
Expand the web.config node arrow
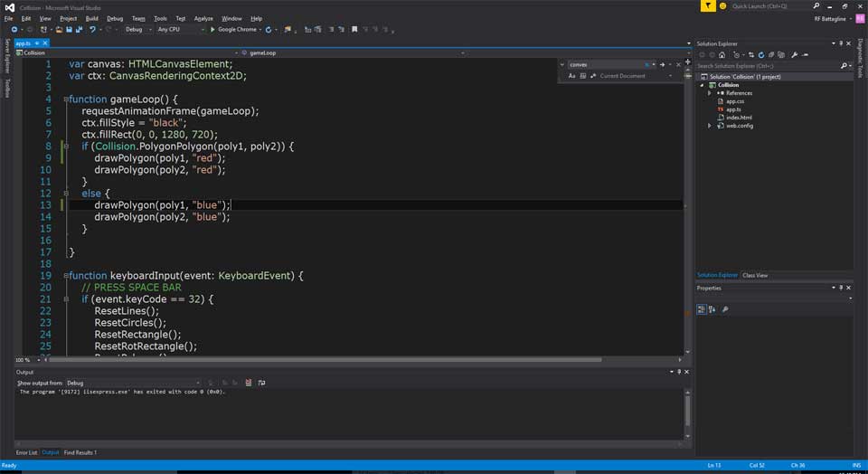(710, 126)
